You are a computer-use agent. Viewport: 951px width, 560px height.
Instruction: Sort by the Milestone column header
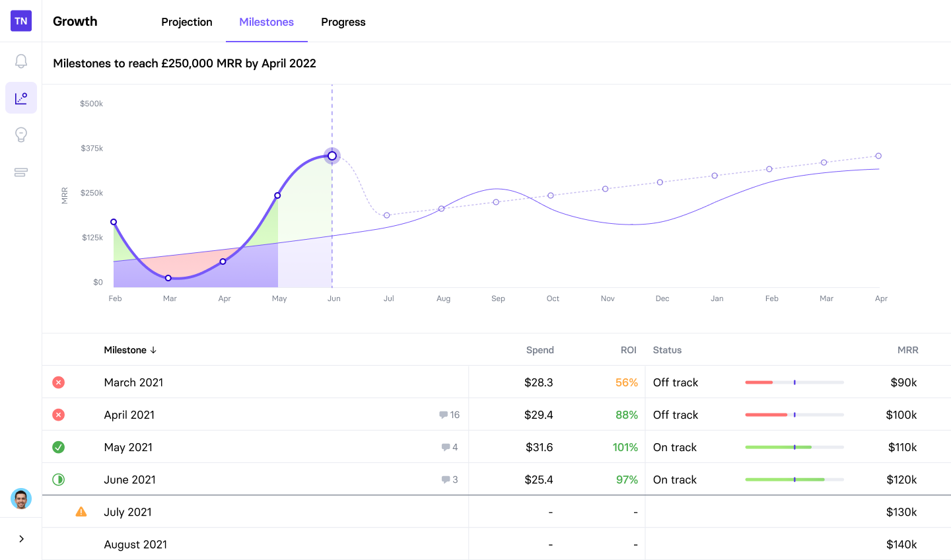click(x=130, y=350)
